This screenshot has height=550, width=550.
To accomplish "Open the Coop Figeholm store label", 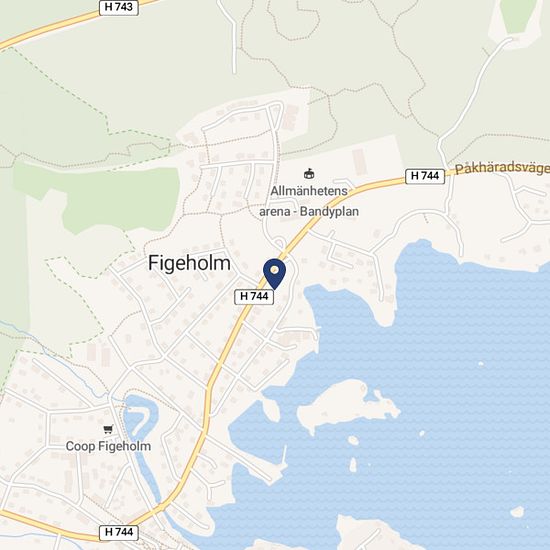I will point(108,446).
